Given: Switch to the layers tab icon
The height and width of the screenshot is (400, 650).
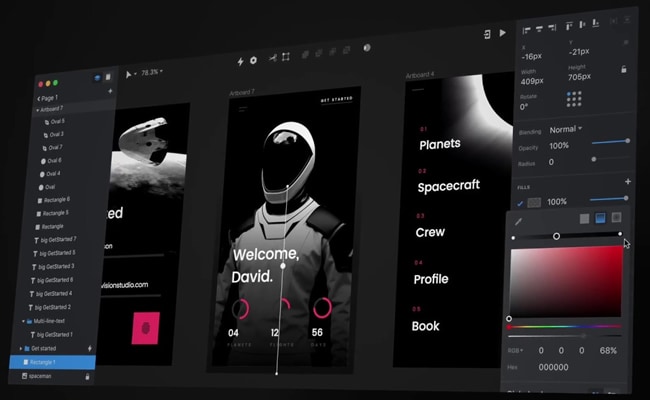Looking at the screenshot, I should click(x=97, y=78).
